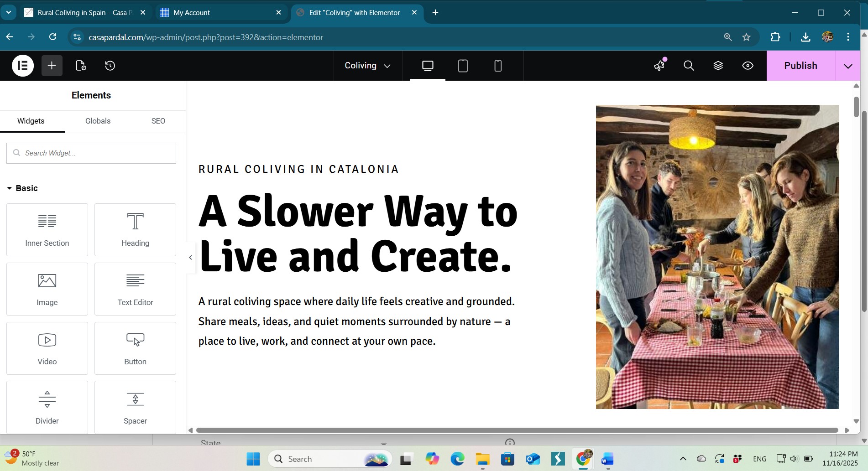Screen dimensions: 868x471
Task: Open the What's New megaphone icon
Action: pyautogui.click(x=659, y=66)
